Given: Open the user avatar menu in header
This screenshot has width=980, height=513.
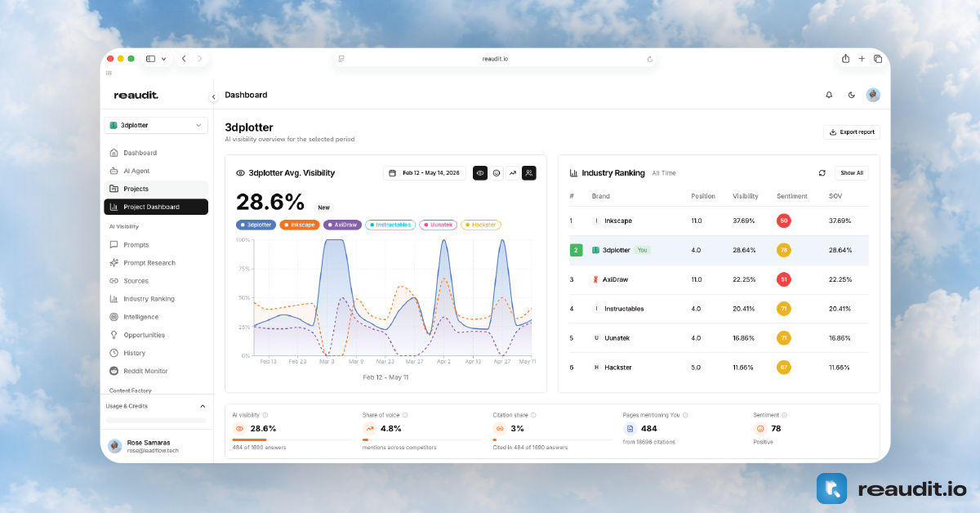Looking at the screenshot, I should (x=873, y=95).
